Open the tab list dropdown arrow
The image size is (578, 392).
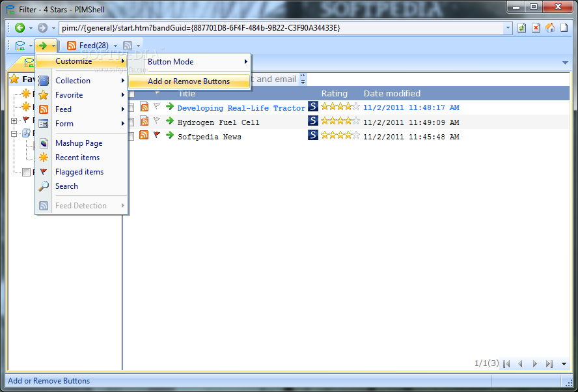point(565,63)
